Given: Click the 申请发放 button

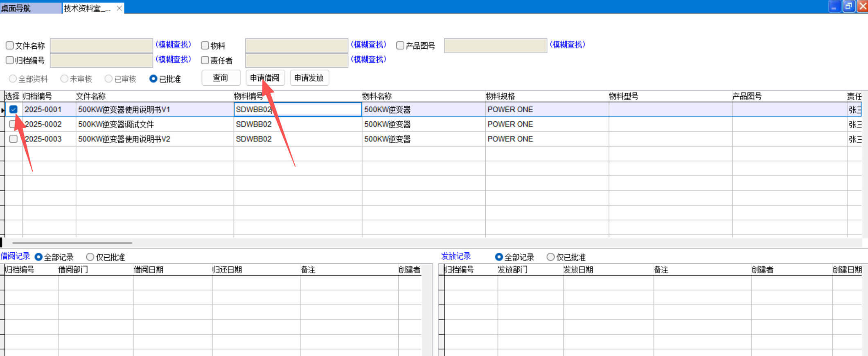Looking at the screenshot, I should (309, 78).
